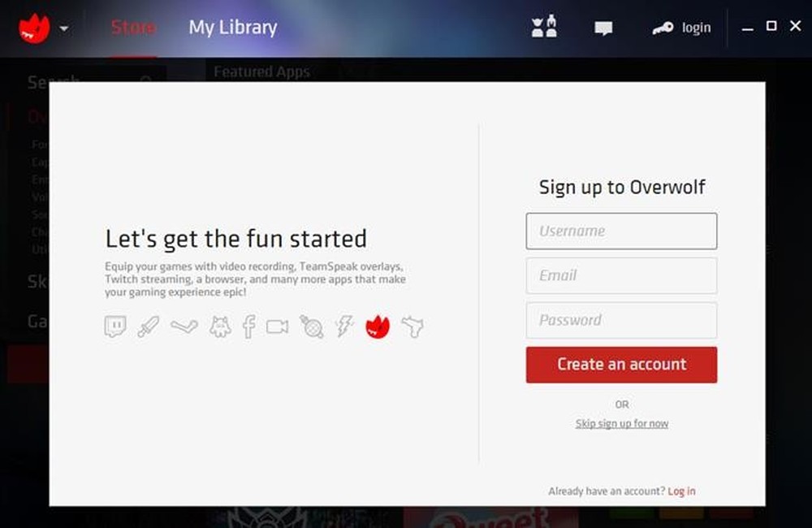The image size is (812, 528).
Task: Click the Steam icon in the icon row
Action: tap(183, 325)
